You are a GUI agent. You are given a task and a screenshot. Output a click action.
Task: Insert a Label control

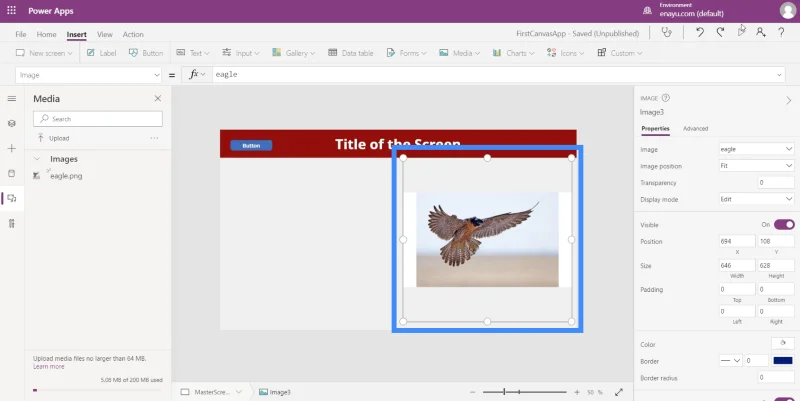point(102,53)
